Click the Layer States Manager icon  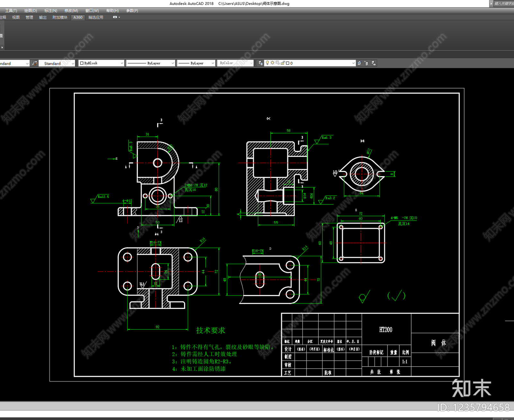pos(374,63)
